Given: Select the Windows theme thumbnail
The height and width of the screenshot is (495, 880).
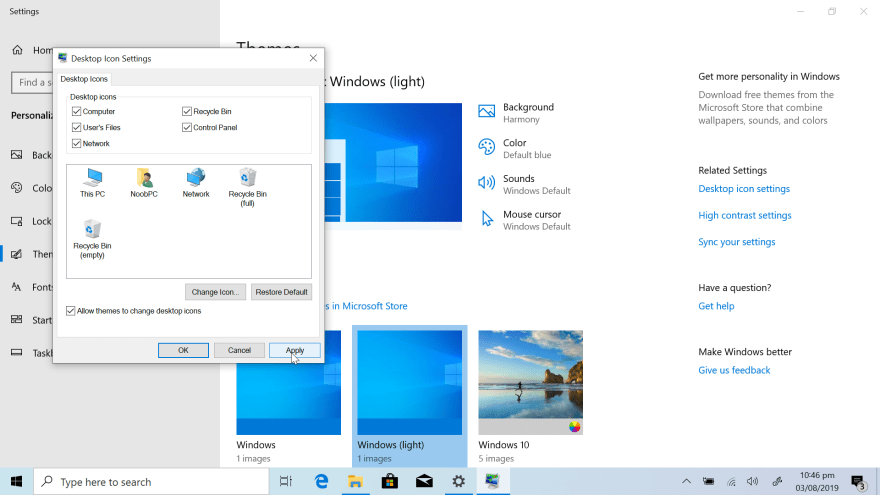Looking at the screenshot, I should 288,382.
